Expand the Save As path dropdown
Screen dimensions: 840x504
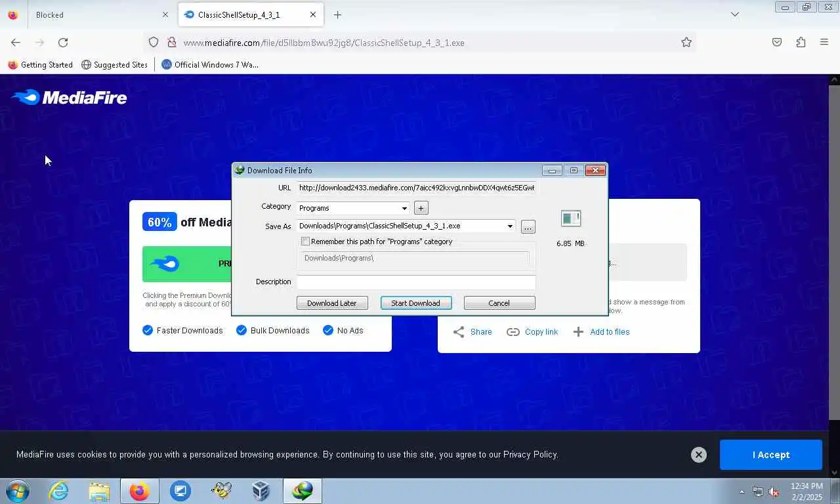pyautogui.click(x=510, y=226)
